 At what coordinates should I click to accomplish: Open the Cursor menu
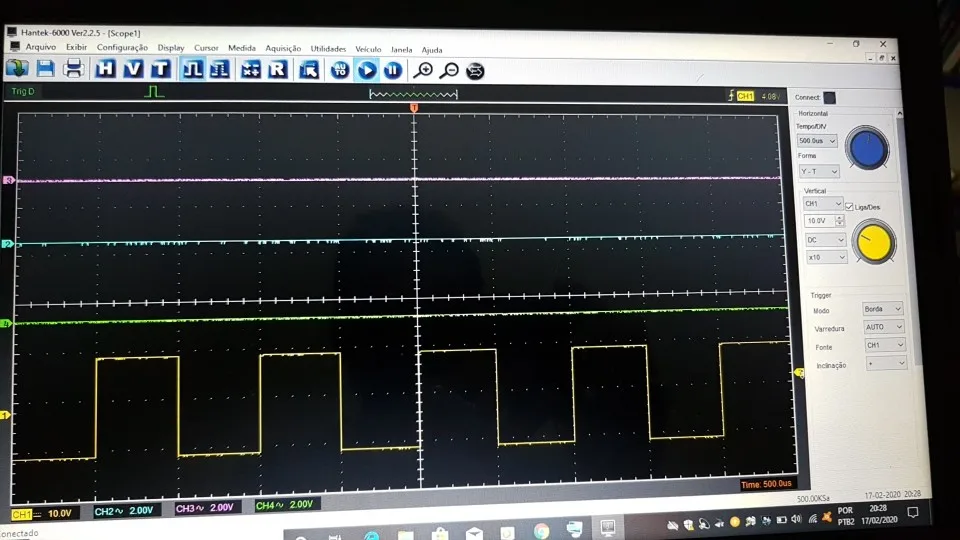206,48
